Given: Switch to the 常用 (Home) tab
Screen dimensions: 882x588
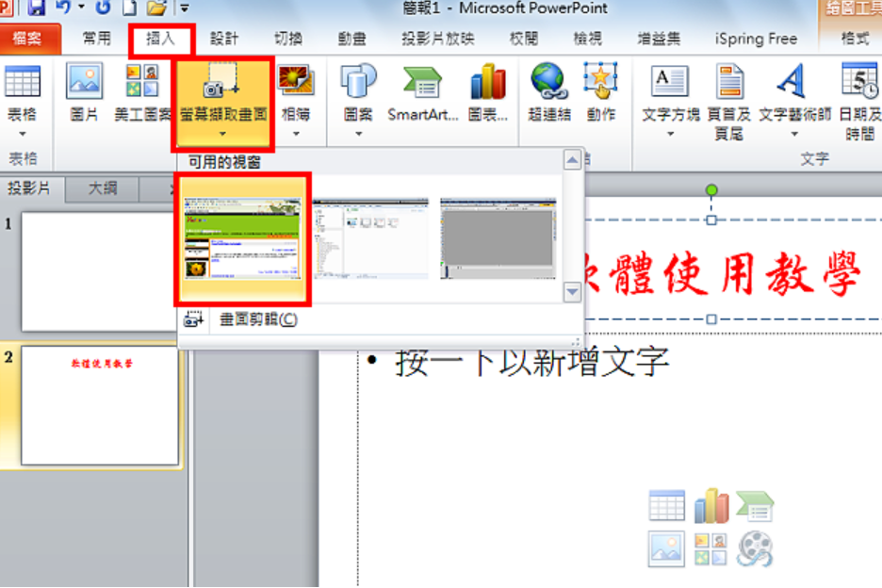Looking at the screenshot, I should 97,39.
